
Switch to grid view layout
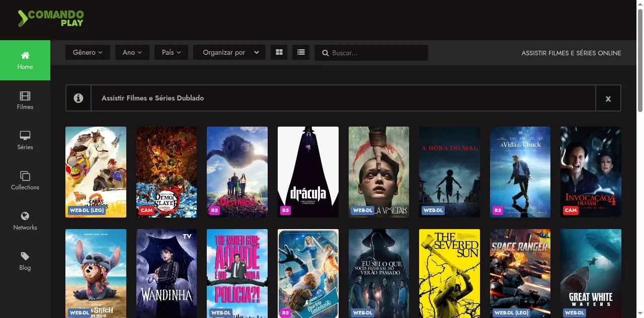pos(279,52)
